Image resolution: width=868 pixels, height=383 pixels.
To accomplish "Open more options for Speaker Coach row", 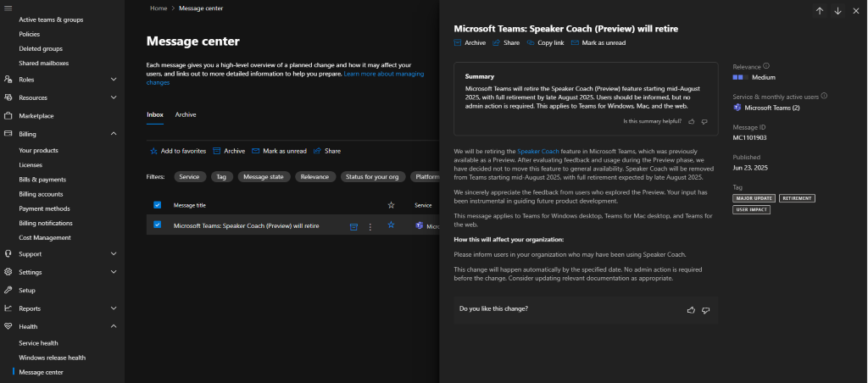I will pos(370,226).
